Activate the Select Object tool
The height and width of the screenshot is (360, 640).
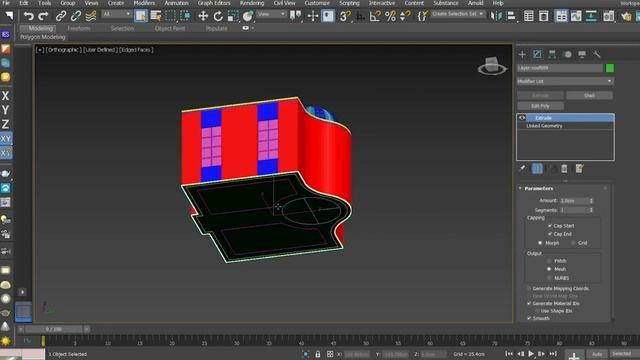[141, 16]
